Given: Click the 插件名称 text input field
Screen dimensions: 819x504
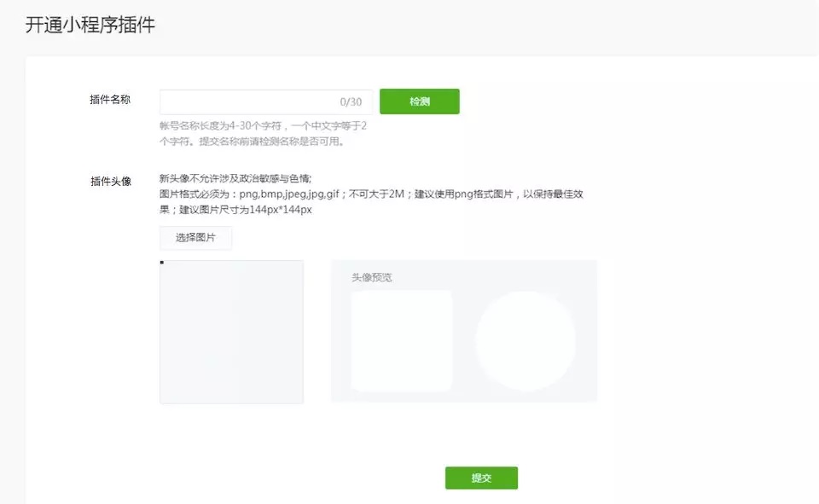Looking at the screenshot, I should [x=247, y=102].
